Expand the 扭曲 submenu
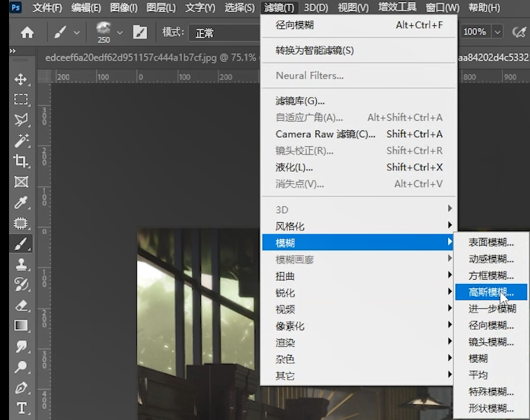 point(358,276)
